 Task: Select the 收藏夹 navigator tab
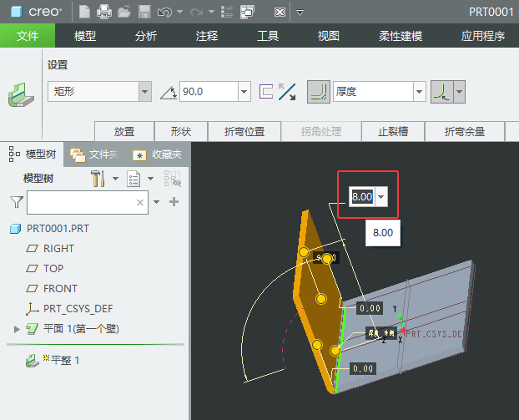coord(157,154)
